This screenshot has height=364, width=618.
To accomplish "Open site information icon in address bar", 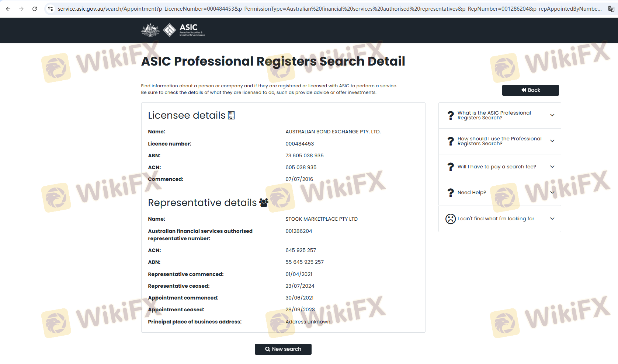I will 51,9.
